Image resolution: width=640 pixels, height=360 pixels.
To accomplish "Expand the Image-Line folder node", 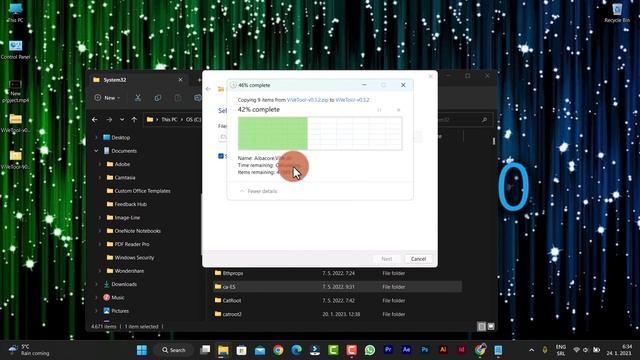I will (100, 218).
